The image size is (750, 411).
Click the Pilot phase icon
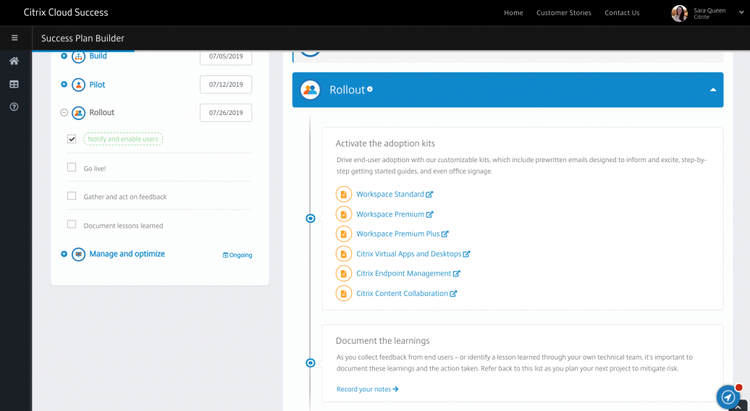pos(78,85)
